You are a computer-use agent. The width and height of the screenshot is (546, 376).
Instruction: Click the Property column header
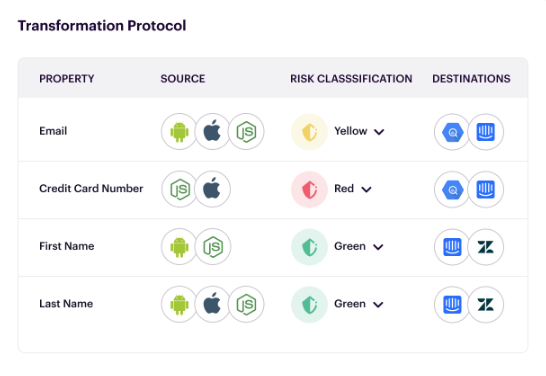pos(67,79)
